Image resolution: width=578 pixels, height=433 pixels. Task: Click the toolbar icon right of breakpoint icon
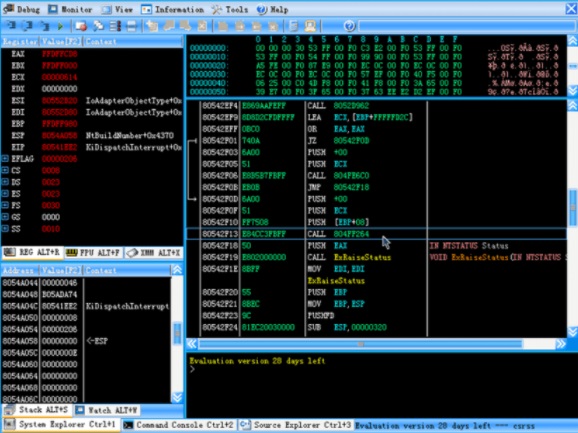(x=98, y=26)
